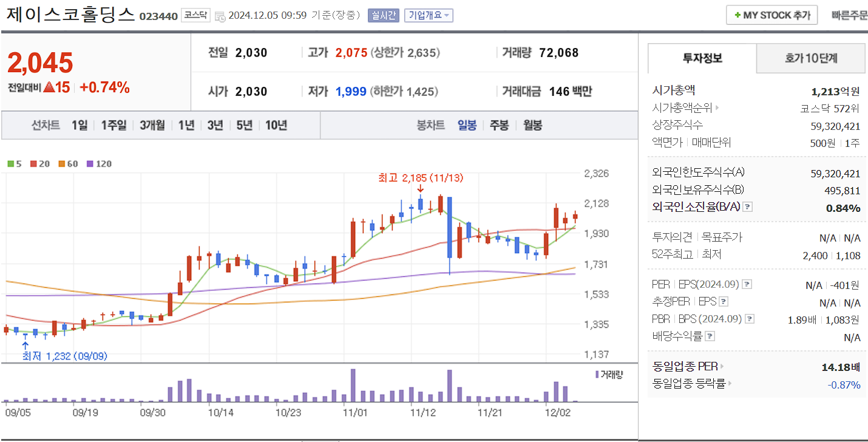
Task: Click the 최고 2,185 (11/13) marker
Action: click(420, 178)
